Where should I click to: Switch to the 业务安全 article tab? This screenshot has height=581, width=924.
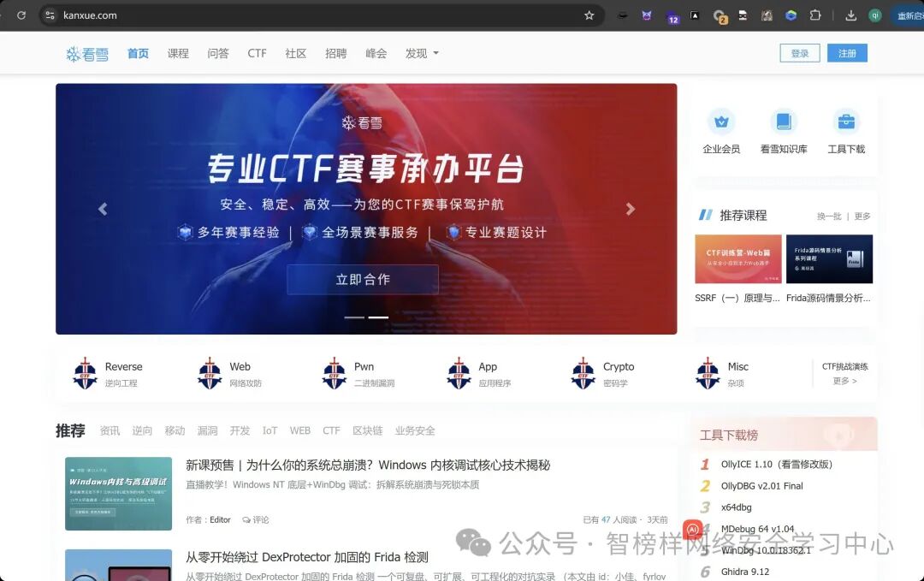pyautogui.click(x=415, y=430)
